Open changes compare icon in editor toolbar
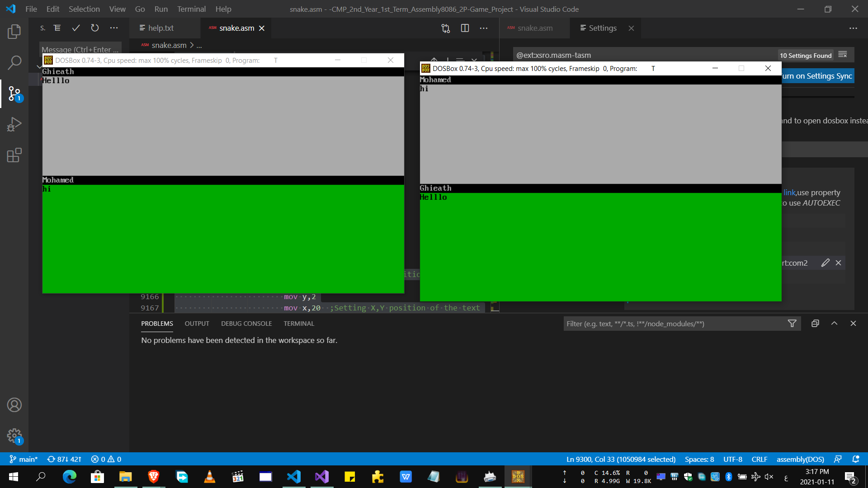The height and width of the screenshot is (488, 868). [446, 28]
